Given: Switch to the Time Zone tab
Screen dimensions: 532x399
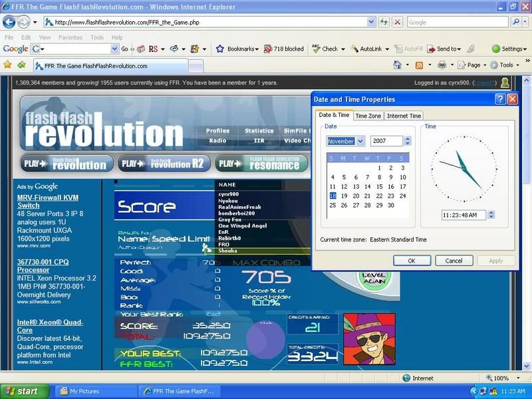Looking at the screenshot, I should pos(368,116).
